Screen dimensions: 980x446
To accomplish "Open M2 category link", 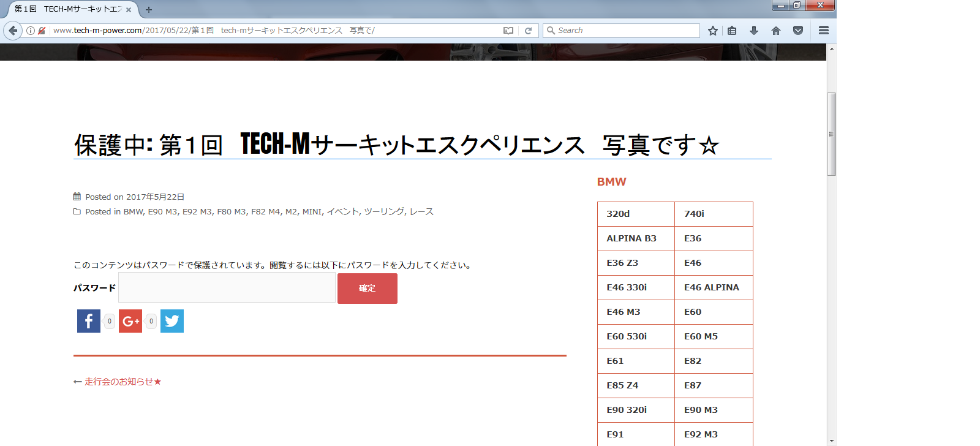I will (292, 211).
